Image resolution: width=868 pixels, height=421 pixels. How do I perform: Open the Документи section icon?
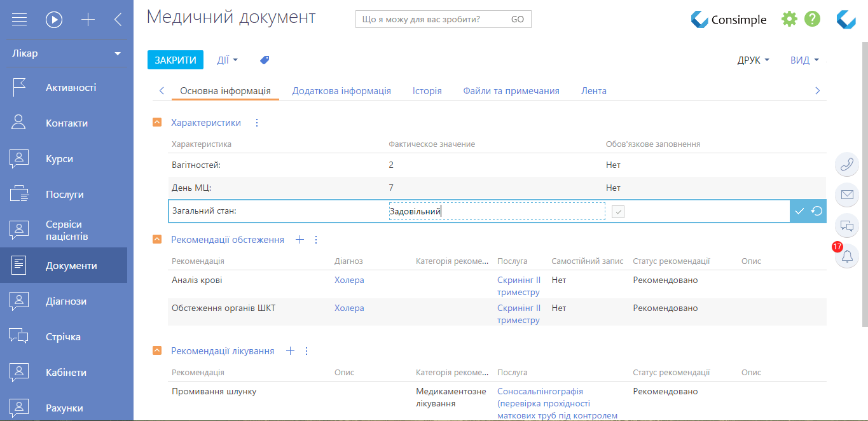pos(19,266)
